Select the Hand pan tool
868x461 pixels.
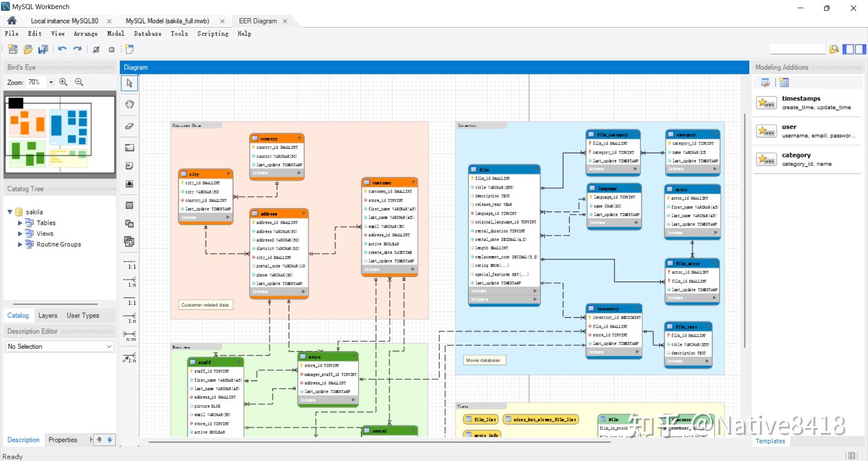[129, 104]
